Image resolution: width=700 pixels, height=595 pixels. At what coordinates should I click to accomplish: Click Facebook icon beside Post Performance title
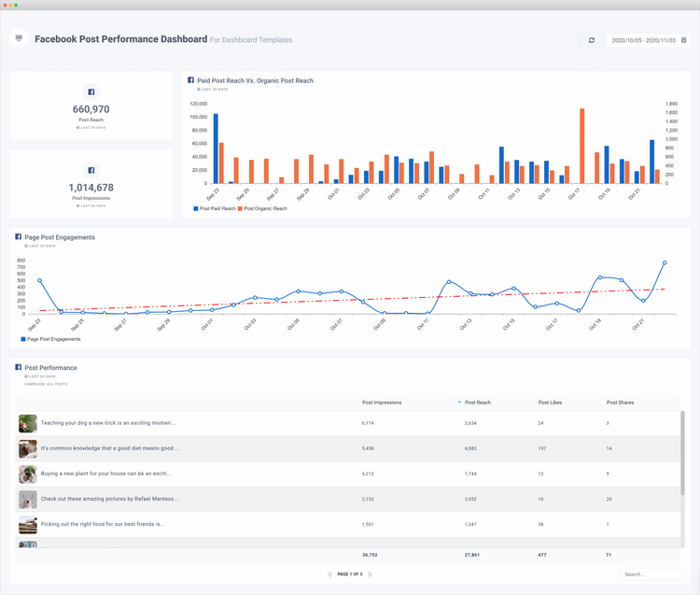[x=19, y=367]
